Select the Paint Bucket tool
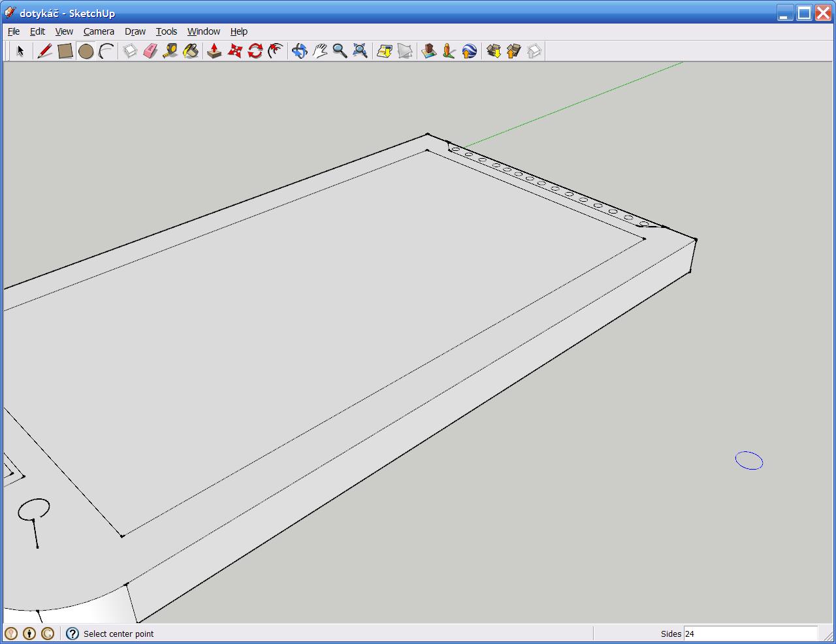Image resolution: width=836 pixels, height=644 pixels. (x=191, y=51)
